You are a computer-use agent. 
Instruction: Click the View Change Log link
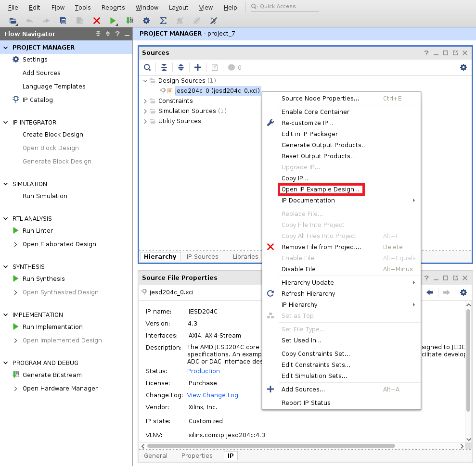tap(213, 395)
